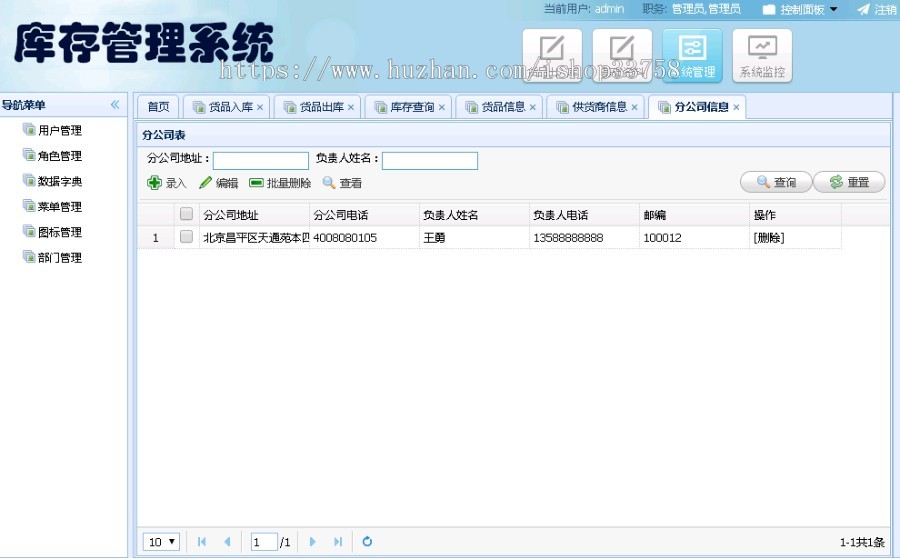Viewport: 900px width, 559px height.
Task: Click the 批量删除 batch delete button
Action: pyautogui.click(x=280, y=183)
